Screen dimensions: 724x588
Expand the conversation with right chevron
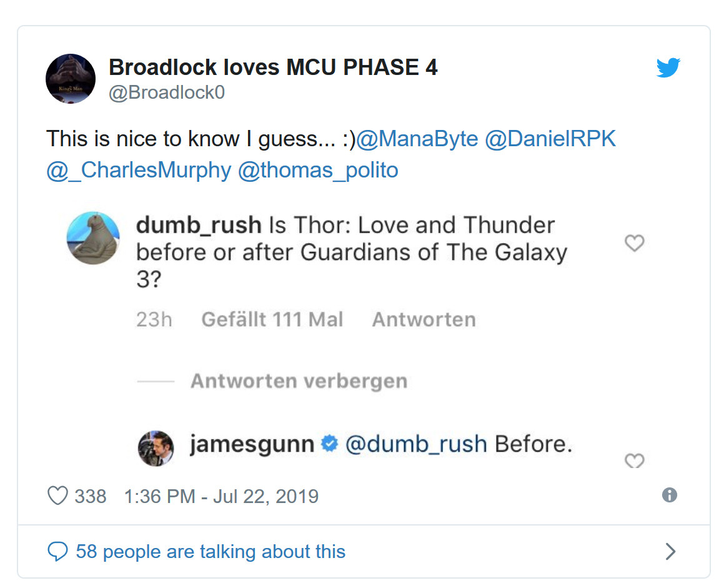tap(670, 551)
